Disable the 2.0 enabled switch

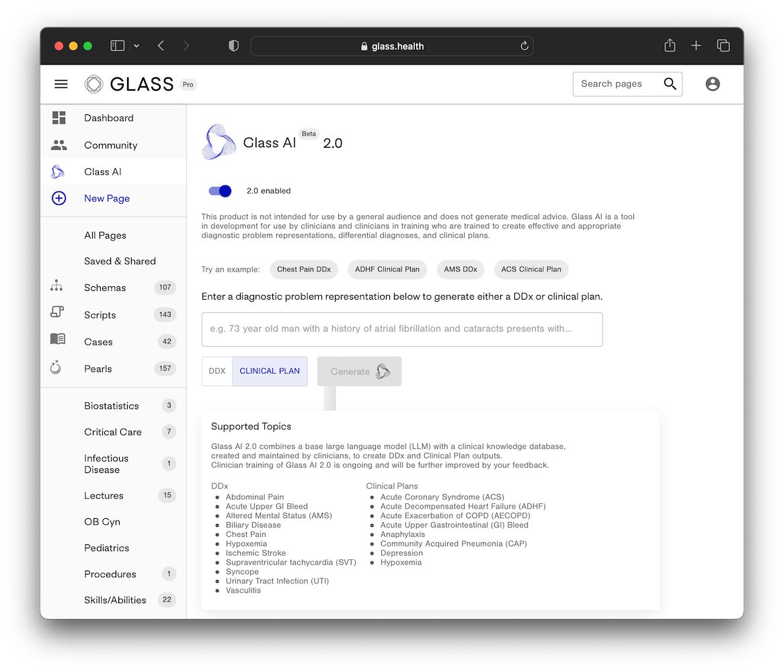(221, 191)
